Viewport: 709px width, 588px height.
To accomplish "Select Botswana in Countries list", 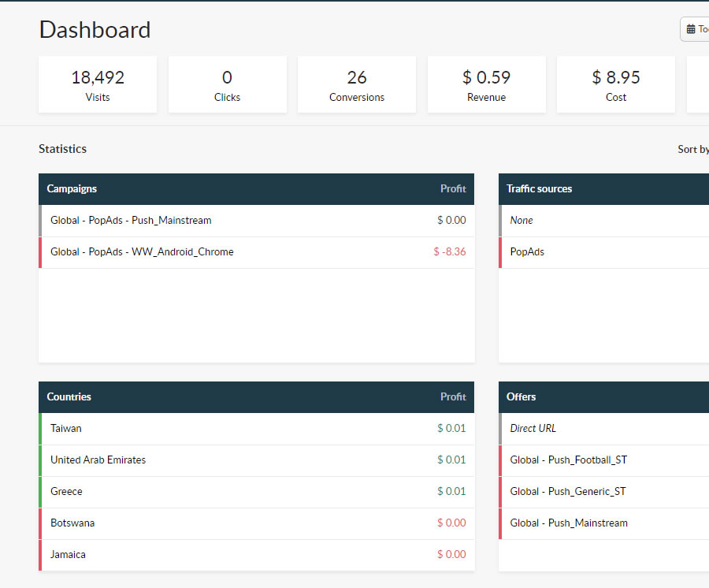I will [x=256, y=523].
